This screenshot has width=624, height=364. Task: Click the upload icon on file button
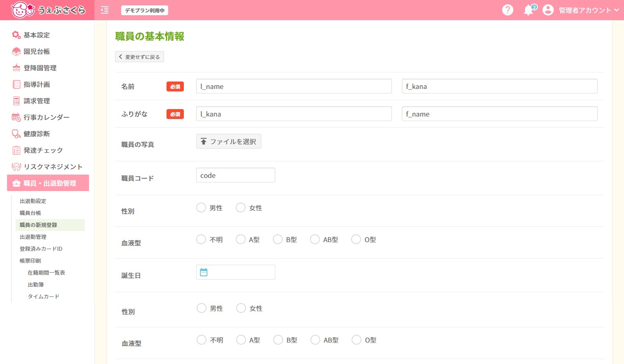pyautogui.click(x=204, y=141)
